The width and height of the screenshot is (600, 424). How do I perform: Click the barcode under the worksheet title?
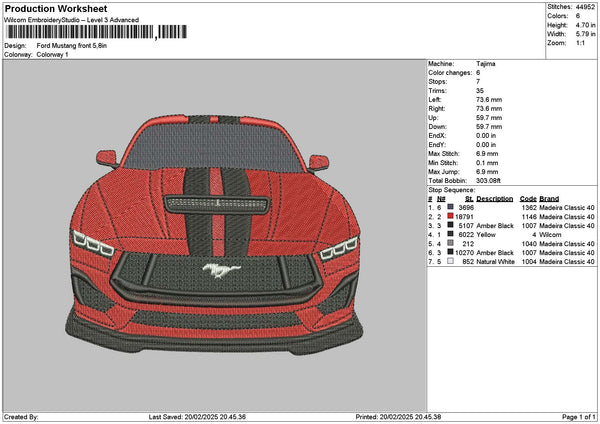pyautogui.click(x=80, y=32)
